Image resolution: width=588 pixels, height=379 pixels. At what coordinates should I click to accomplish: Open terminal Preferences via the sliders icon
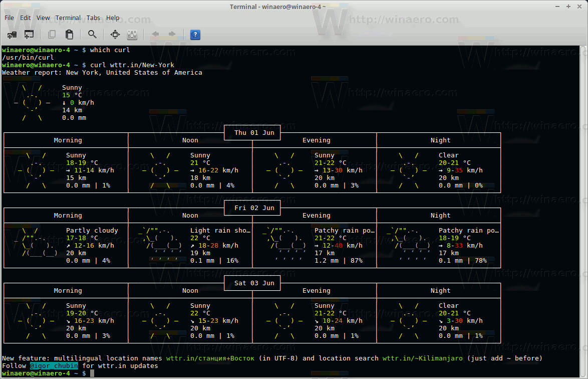coord(132,35)
